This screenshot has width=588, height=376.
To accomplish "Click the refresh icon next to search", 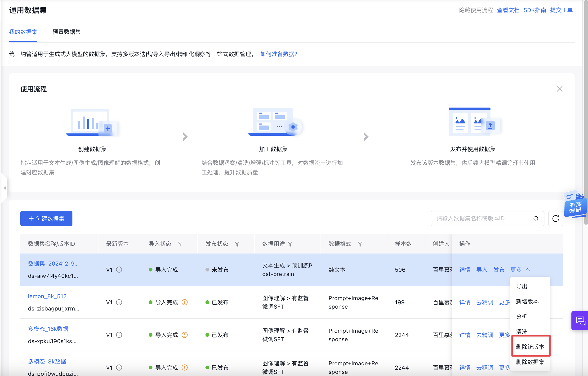I will tap(556, 218).
